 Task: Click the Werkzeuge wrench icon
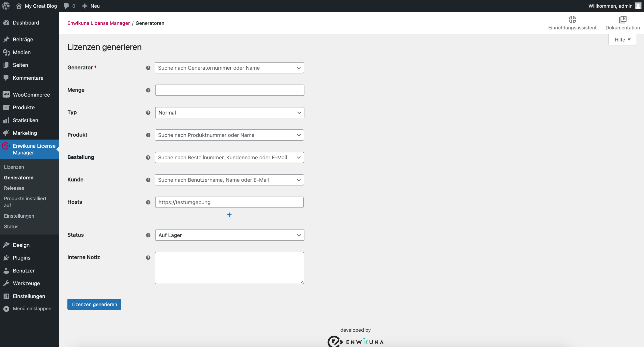(6, 283)
